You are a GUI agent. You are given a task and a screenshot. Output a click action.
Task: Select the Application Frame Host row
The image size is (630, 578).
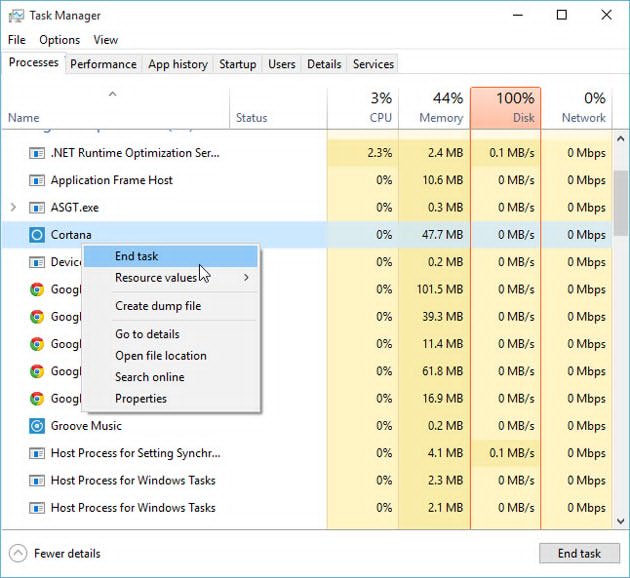pos(307,180)
